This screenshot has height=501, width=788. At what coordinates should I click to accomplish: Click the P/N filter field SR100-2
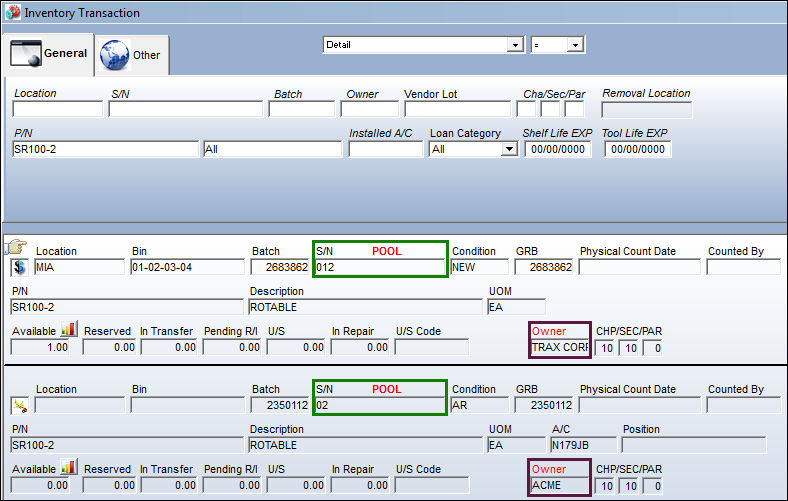pos(106,149)
